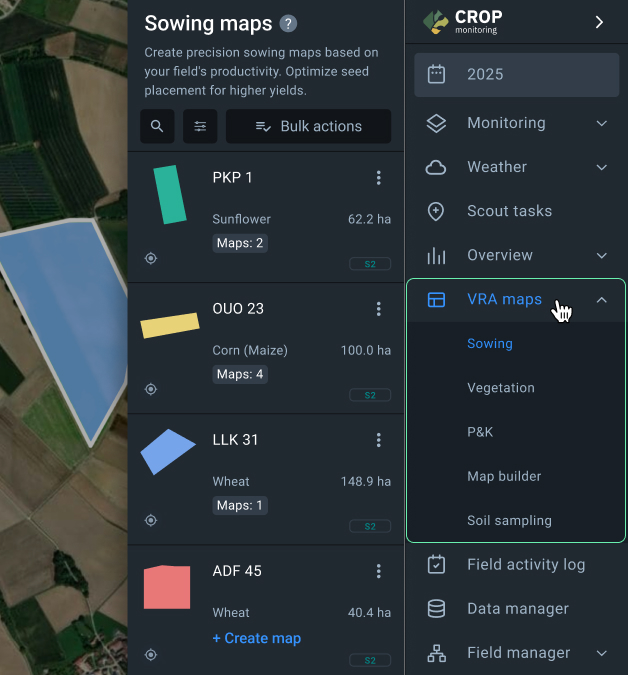
Task: Click Create map link for ADF 45
Action: pos(257,638)
